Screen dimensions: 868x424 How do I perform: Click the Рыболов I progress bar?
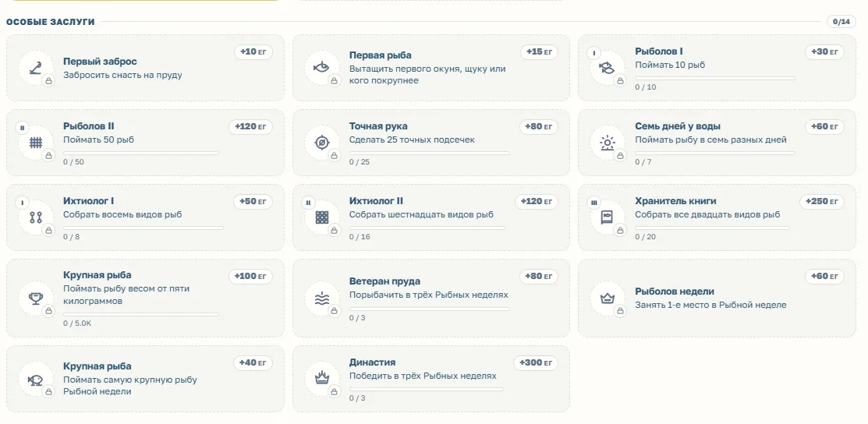click(x=714, y=78)
